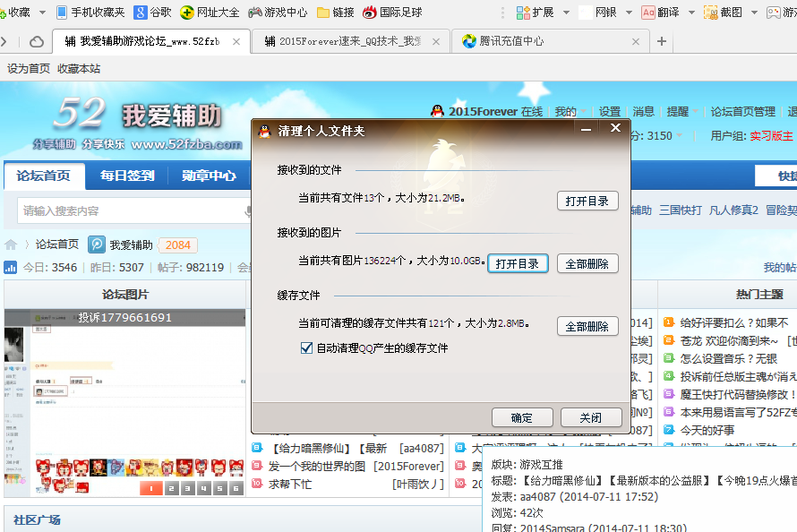The image size is (797, 532).
Task: Open a new browser tab
Action: 662,41
